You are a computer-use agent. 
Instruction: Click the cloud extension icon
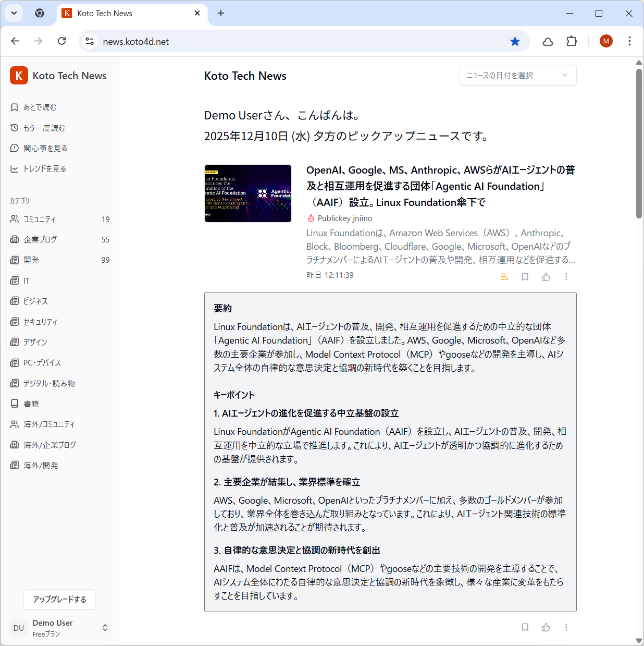pos(548,41)
